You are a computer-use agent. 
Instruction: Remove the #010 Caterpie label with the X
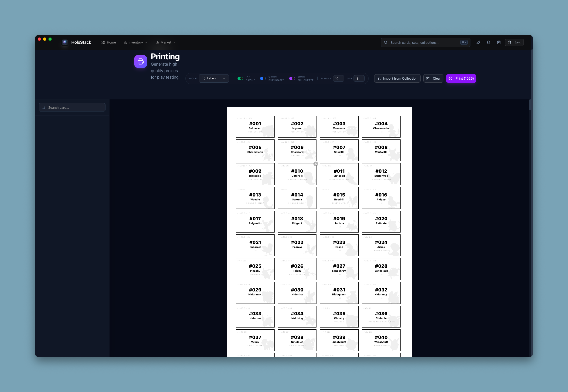coord(316,164)
